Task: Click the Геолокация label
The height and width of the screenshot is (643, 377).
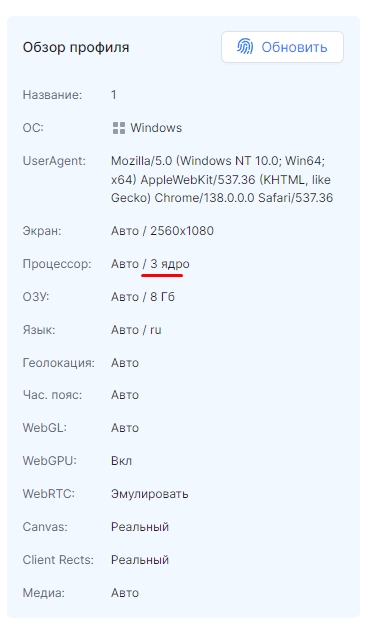Action: pos(59,363)
